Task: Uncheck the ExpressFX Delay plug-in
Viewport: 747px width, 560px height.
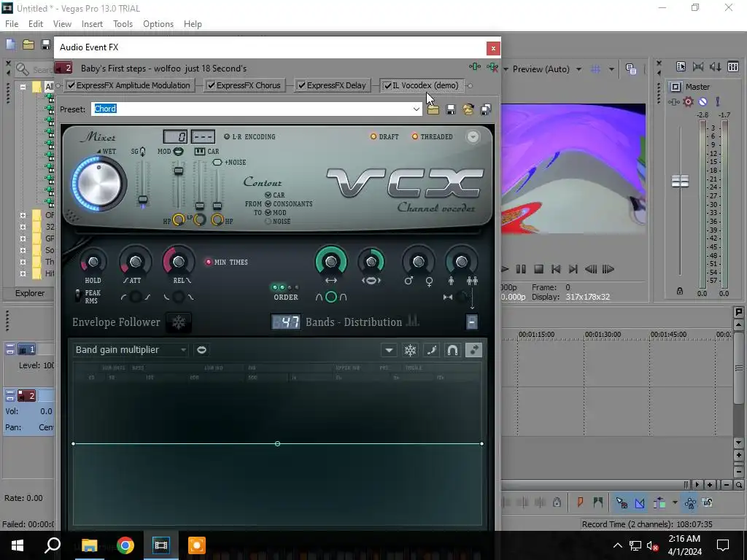Action: point(301,85)
